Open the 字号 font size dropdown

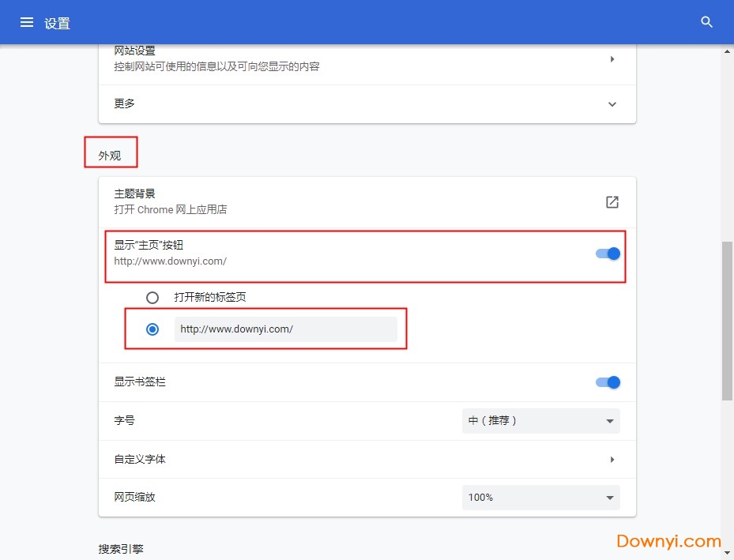click(540, 421)
